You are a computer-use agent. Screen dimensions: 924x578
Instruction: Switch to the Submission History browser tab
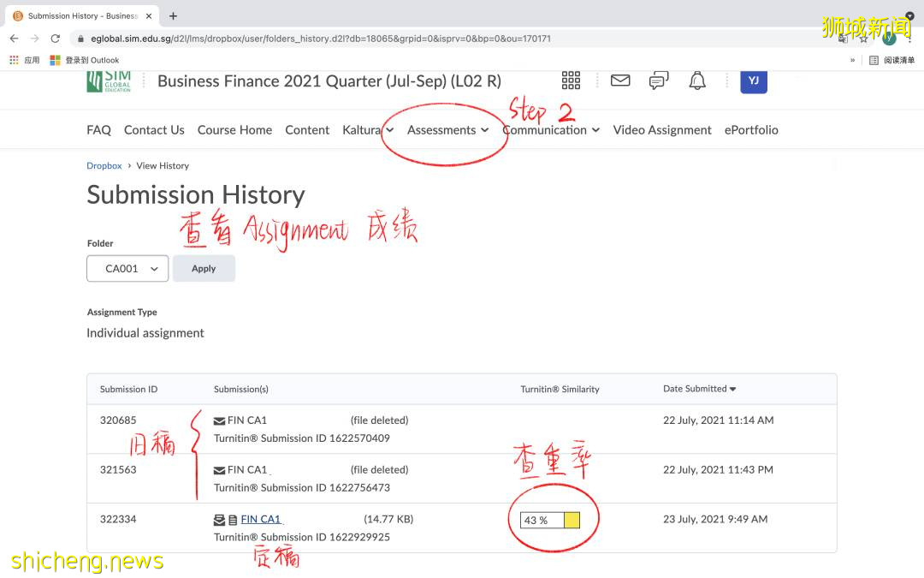click(x=81, y=15)
